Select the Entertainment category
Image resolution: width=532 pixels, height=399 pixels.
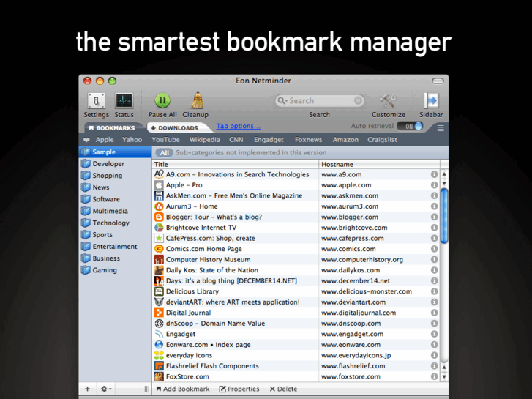click(x=115, y=247)
